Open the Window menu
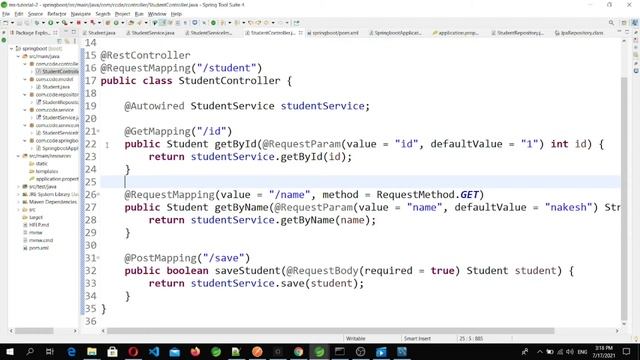Viewport: 640px width, 360px height. [x=157, y=14]
